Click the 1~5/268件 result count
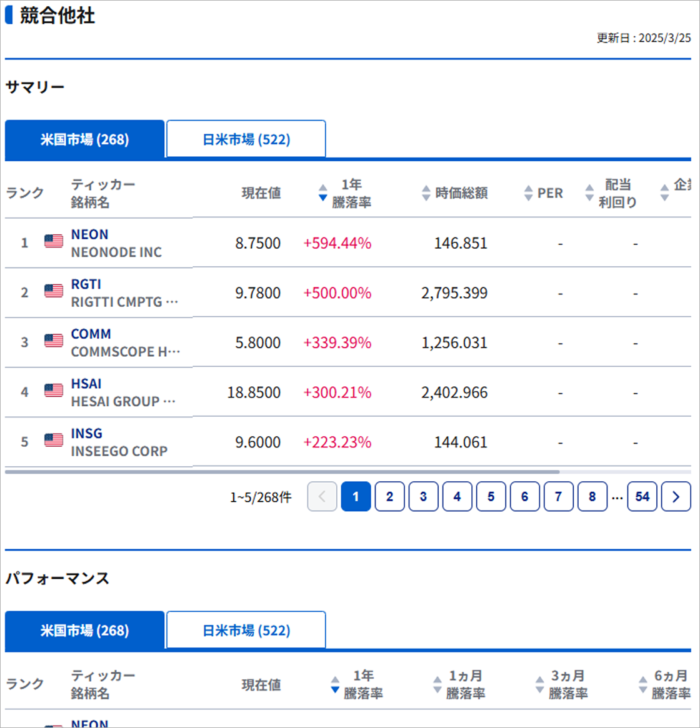 coord(261,497)
